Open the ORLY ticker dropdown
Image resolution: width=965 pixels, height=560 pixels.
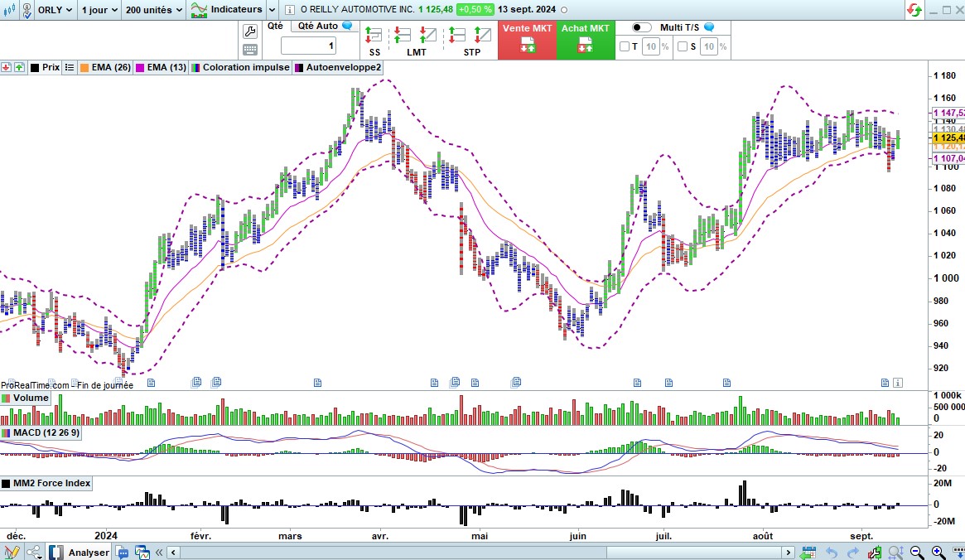pos(55,10)
